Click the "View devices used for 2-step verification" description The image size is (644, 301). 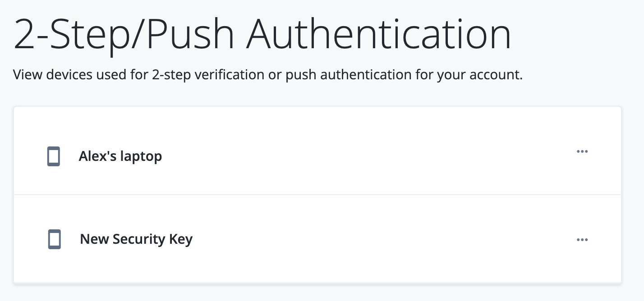click(x=268, y=74)
